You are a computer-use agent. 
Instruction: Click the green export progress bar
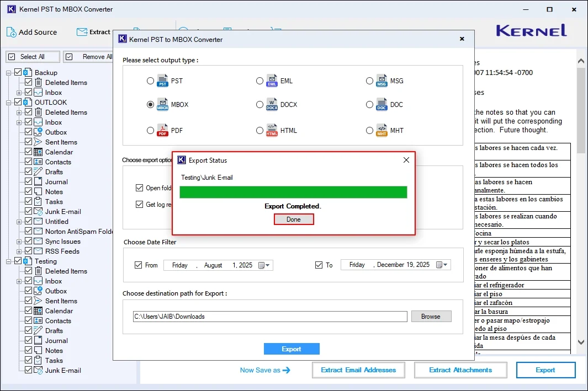point(294,192)
